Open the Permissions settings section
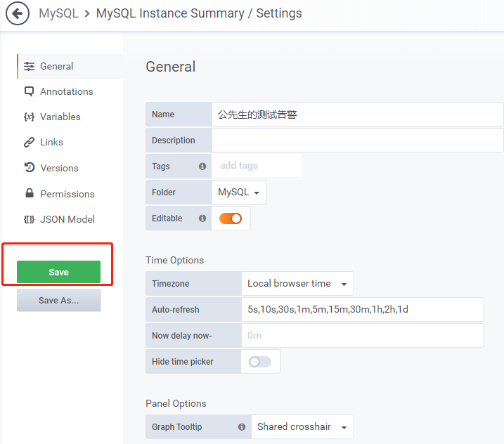 [67, 194]
